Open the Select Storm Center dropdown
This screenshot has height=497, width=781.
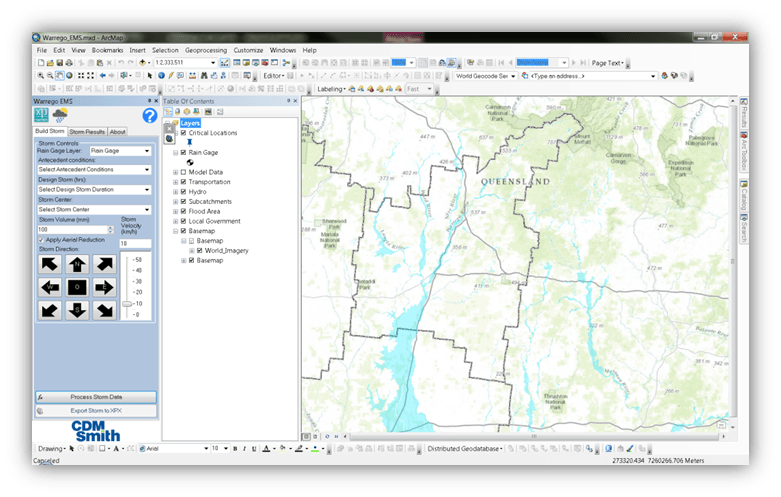(94, 209)
